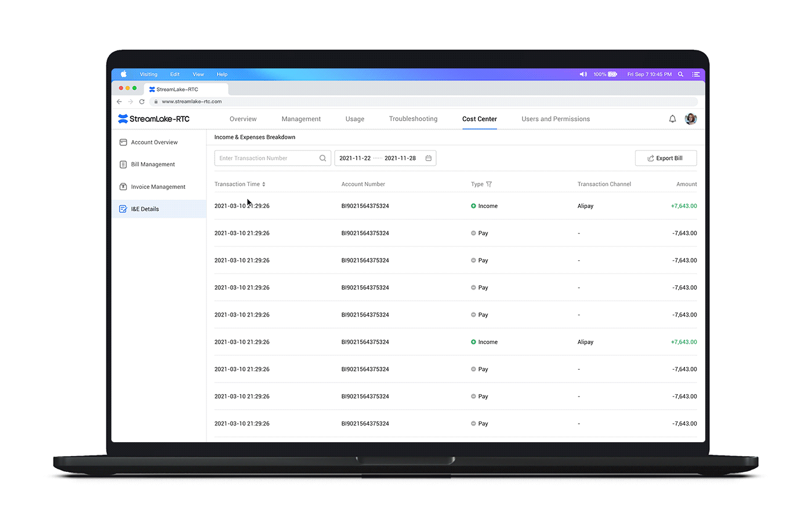Viewport: 812px width, 528px height.
Task: Open Users and Permissions tab
Action: [x=556, y=119]
